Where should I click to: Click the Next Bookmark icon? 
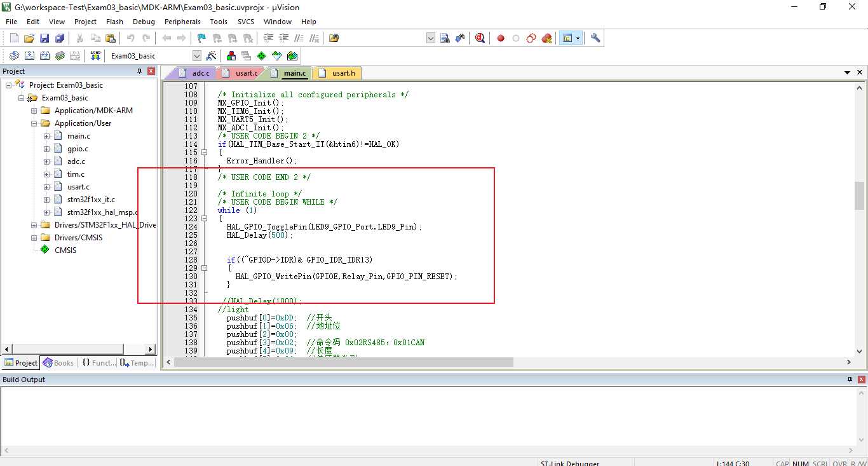tap(232, 38)
